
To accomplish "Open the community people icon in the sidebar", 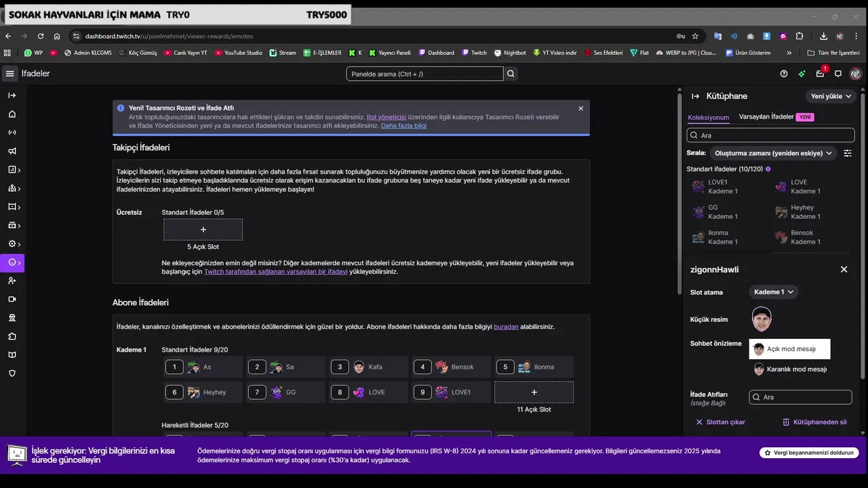I will (12, 188).
